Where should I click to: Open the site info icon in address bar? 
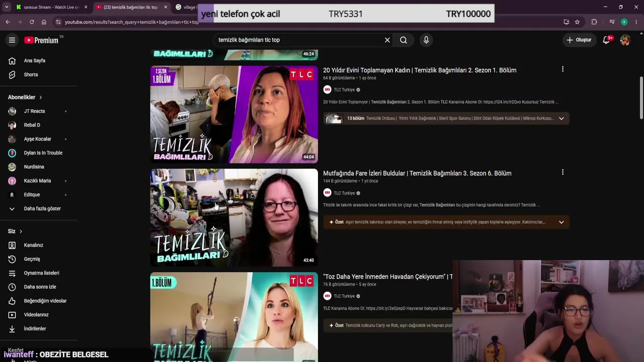[58, 22]
